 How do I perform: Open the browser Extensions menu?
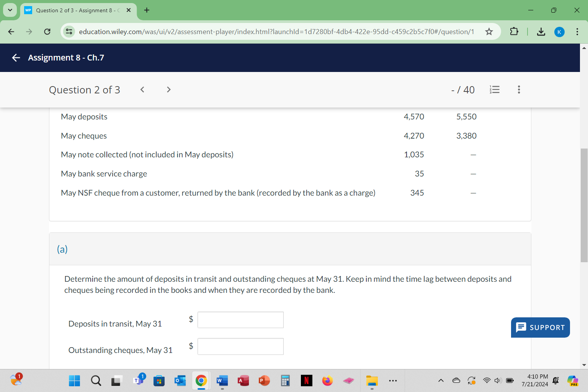point(514,32)
